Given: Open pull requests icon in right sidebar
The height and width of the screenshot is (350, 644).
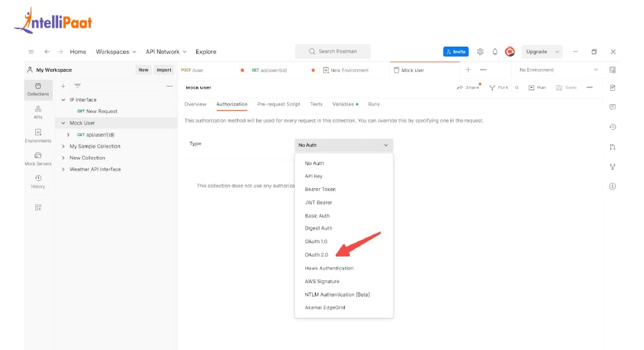Looking at the screenshot, I should 612,147.
